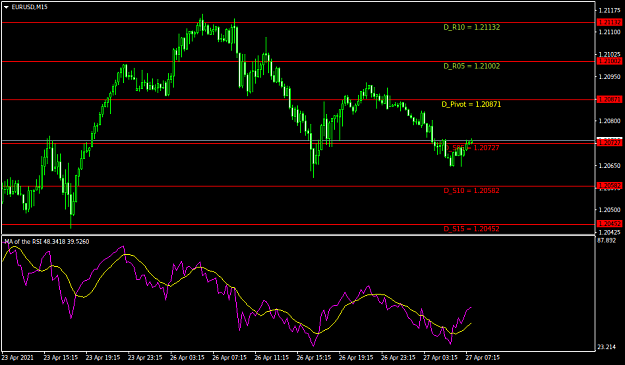Click the 1.20950 price scale value
Screen dimensions: 625x365
coord(609,77)
